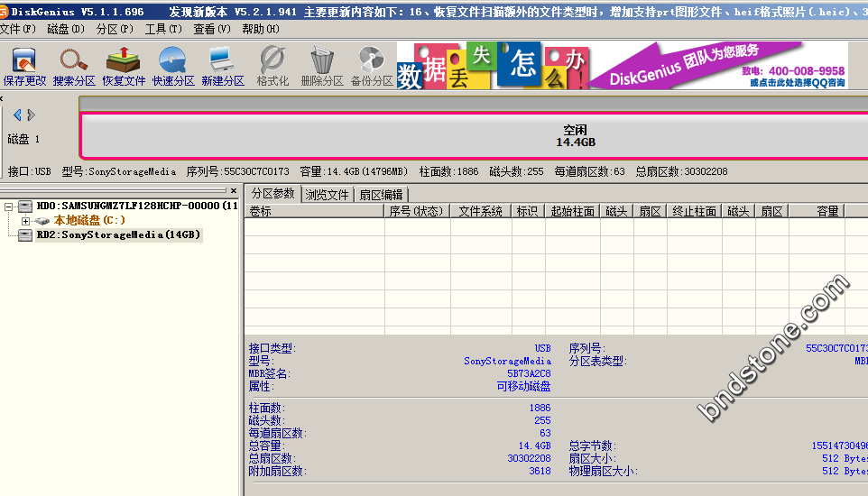The image size is (868, 496).
Task: Click the Save Changes (保存更改) toolbar icon
Action: (x=24, y=67)
